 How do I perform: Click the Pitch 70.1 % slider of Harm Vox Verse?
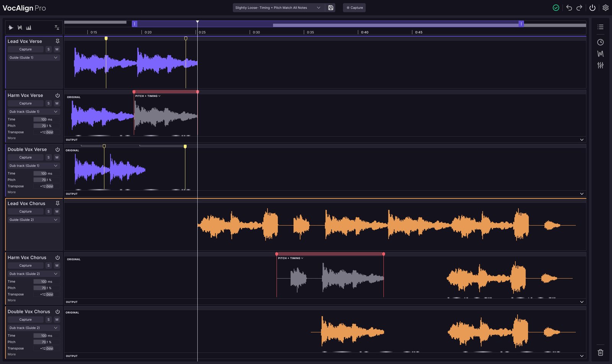[46, 126]
